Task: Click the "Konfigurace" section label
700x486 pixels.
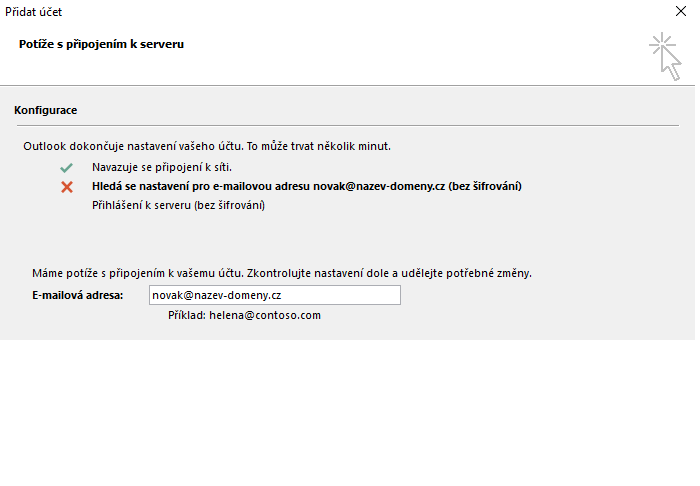Action: point(46,109)
